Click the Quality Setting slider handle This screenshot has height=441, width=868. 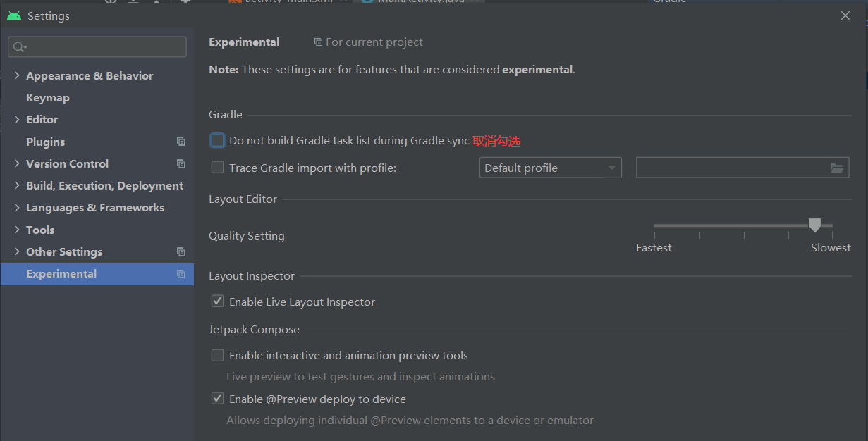pyautogui.click(x=814, y=225)
